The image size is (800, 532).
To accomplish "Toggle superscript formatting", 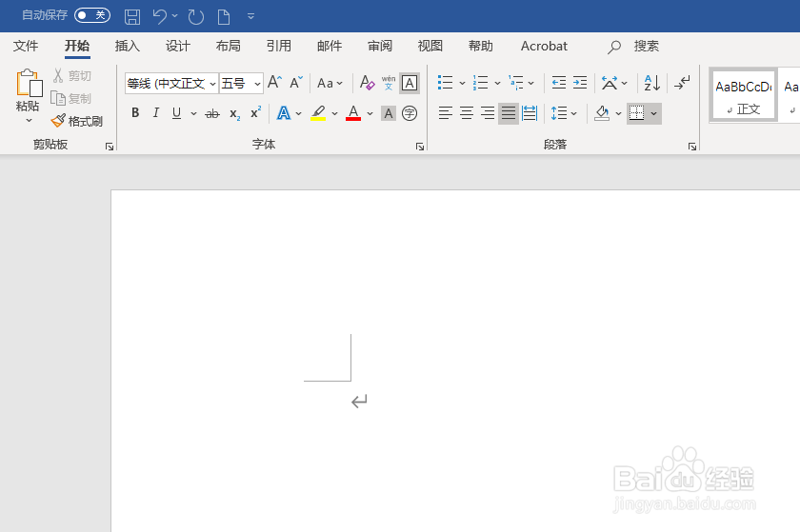I will (x=255, y=112).
